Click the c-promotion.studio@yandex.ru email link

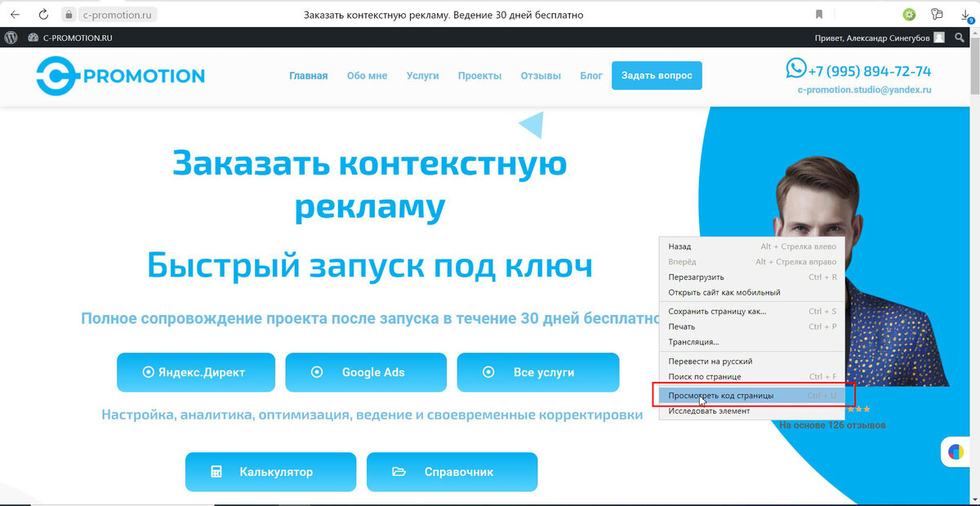(865, 91)
